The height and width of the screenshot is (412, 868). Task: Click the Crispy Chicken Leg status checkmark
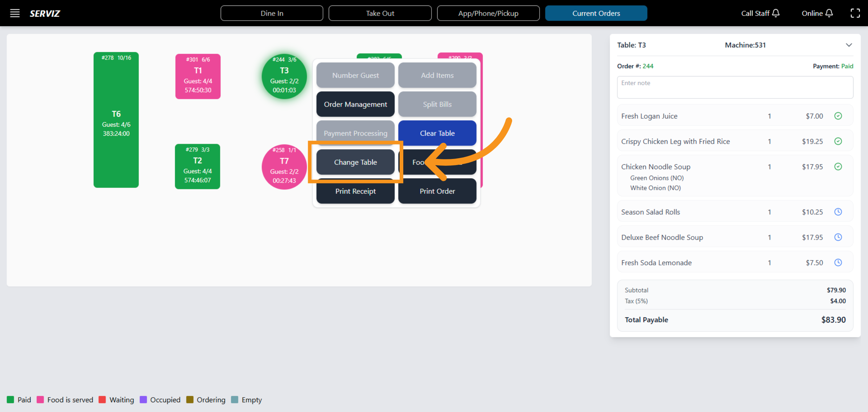click(x=838, y=141)
